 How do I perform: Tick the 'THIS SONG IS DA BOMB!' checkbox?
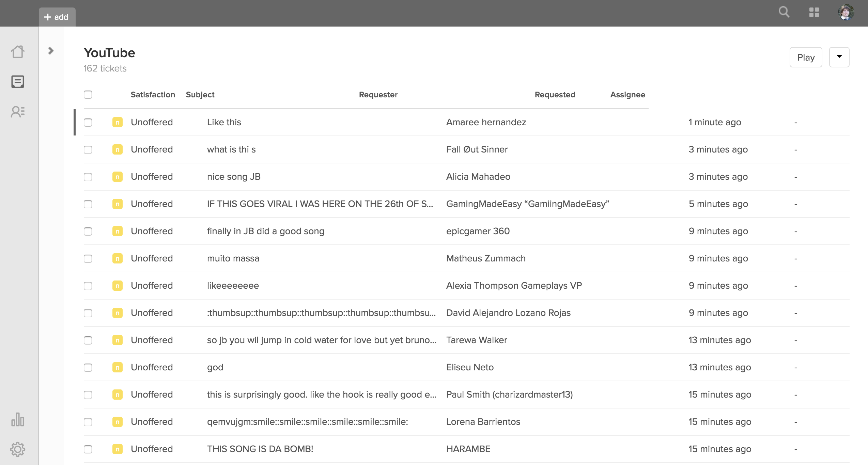coord(88,449)
